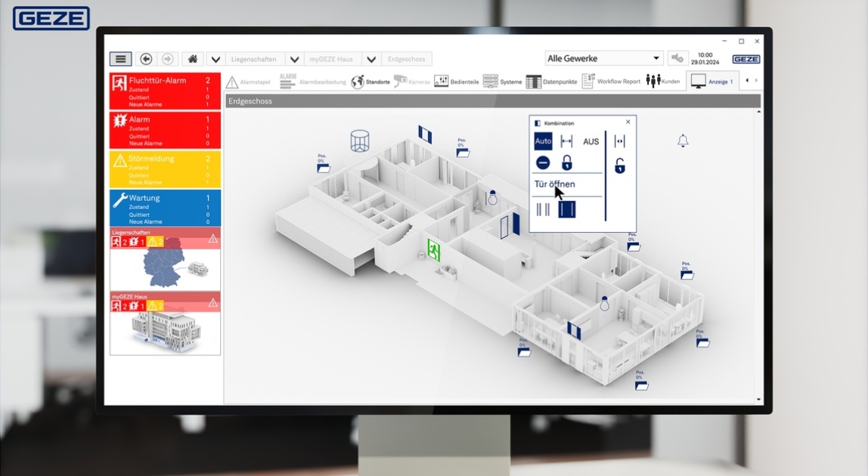Viewport: 868px width, 476px height.
Task: Open the hamburger main menu
Action: [120, 59]
